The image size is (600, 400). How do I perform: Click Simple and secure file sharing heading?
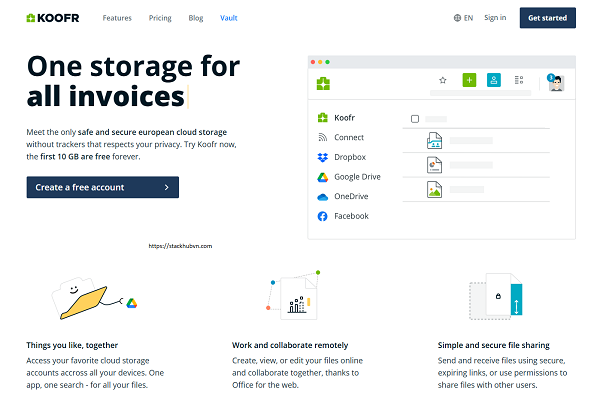493,345
